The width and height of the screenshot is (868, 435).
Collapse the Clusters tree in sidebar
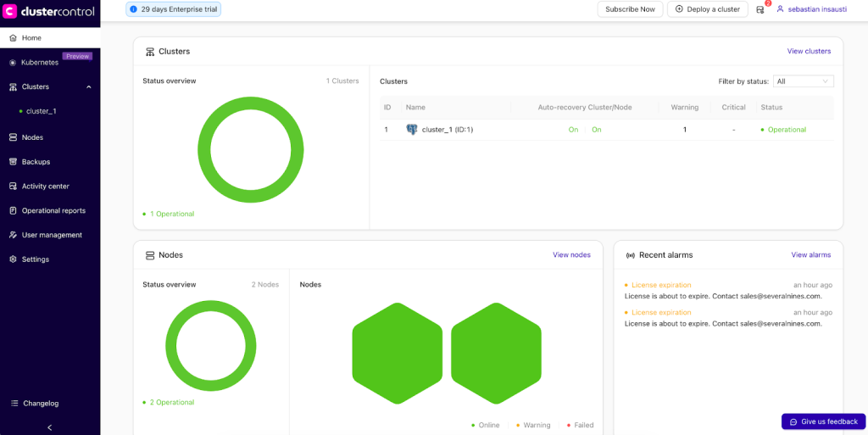point(89,86)
